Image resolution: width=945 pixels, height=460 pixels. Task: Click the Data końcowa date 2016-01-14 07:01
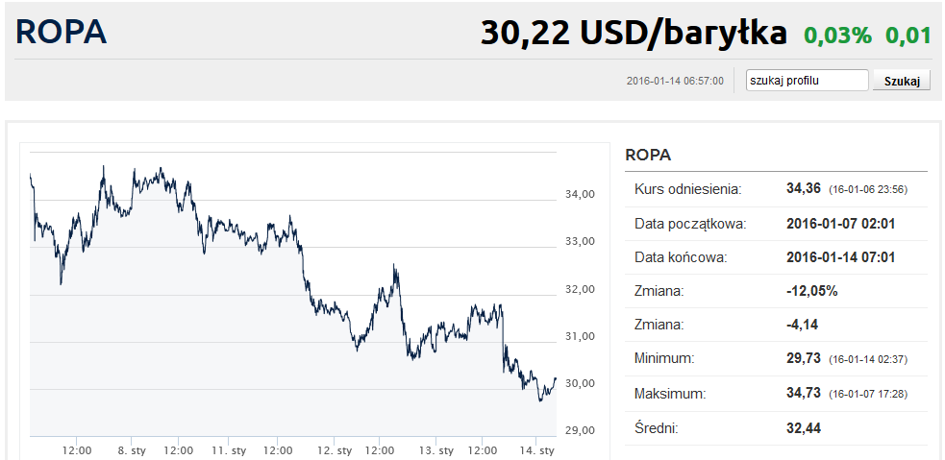pos(840,257)
